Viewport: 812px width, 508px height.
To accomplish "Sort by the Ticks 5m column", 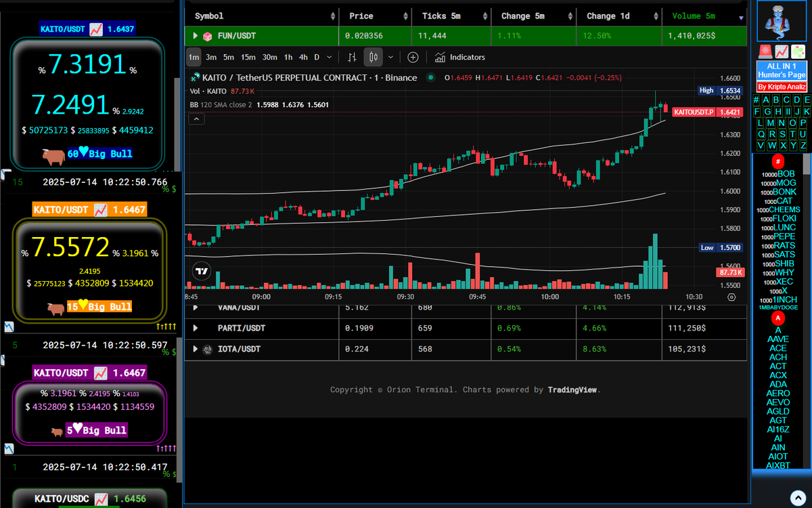I will coord(452,16).
